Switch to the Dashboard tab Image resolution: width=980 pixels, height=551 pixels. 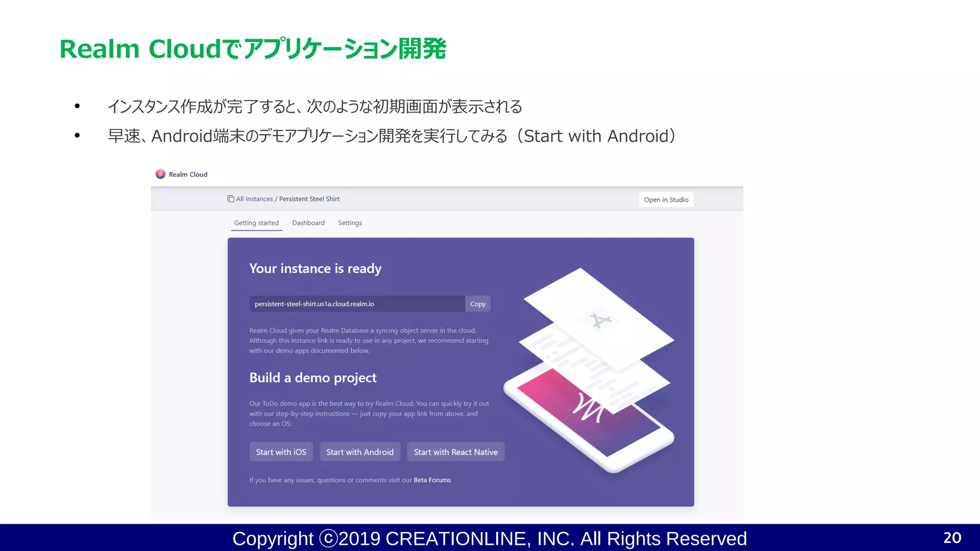308,223
